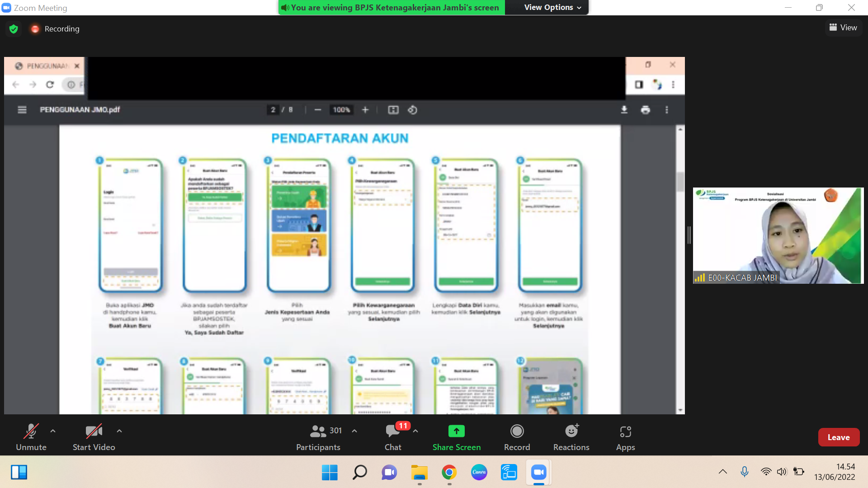The image size is (868, 488).
Task: Click the green encryption shield icon
Action: coord(14,29)
